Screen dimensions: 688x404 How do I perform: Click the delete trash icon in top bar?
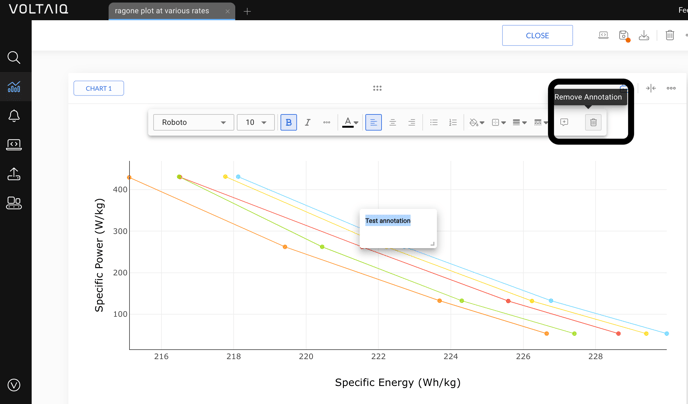coord(669,36)
